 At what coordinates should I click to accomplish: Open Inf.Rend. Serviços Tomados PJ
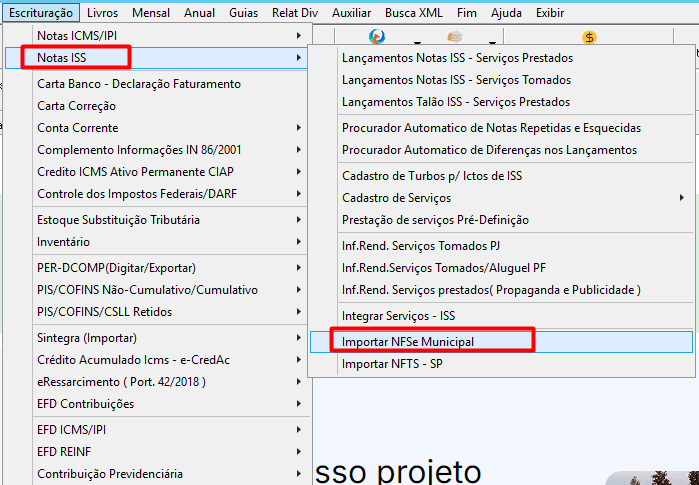(502, 246)
